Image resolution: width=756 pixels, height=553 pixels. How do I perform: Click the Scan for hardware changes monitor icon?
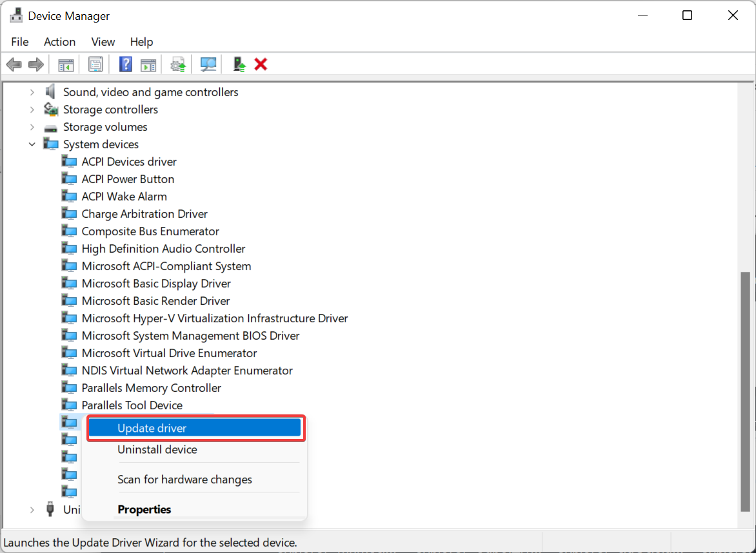[208, 64]
